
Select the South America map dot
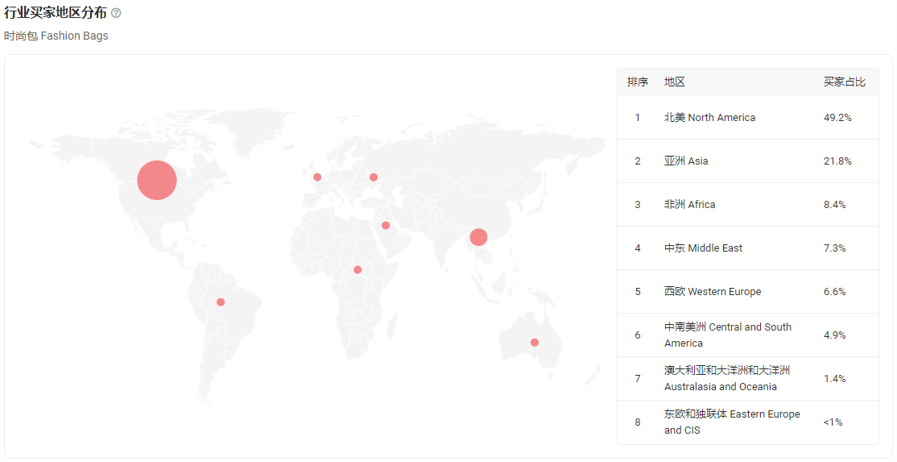tap(221, 302)
